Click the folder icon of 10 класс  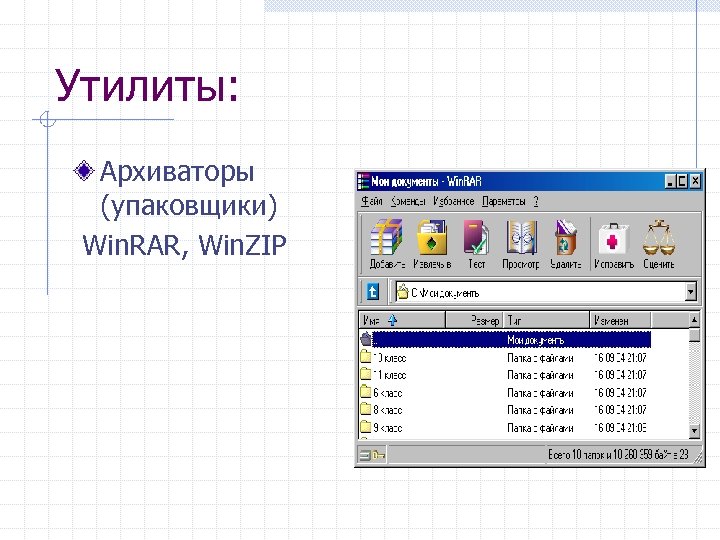tap(366, 356)
